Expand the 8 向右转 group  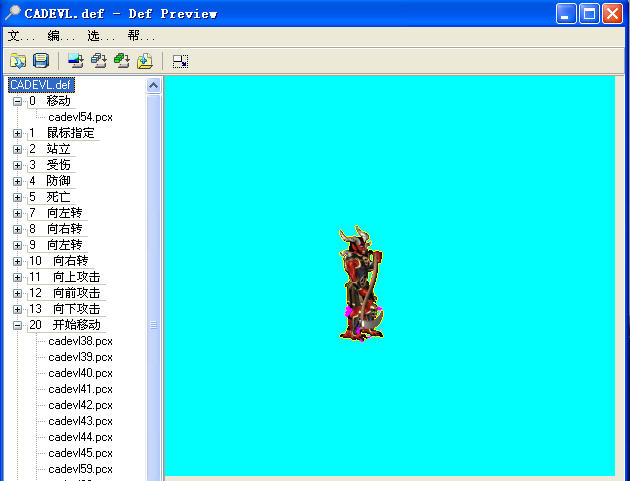tap(17, 229)
